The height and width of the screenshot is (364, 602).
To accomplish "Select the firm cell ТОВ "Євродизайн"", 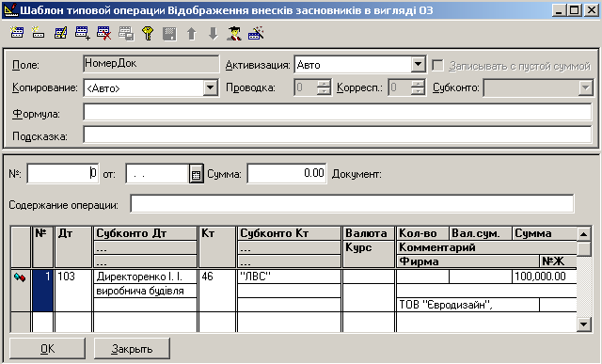I will pyautogui.click(x=467, y=305).
